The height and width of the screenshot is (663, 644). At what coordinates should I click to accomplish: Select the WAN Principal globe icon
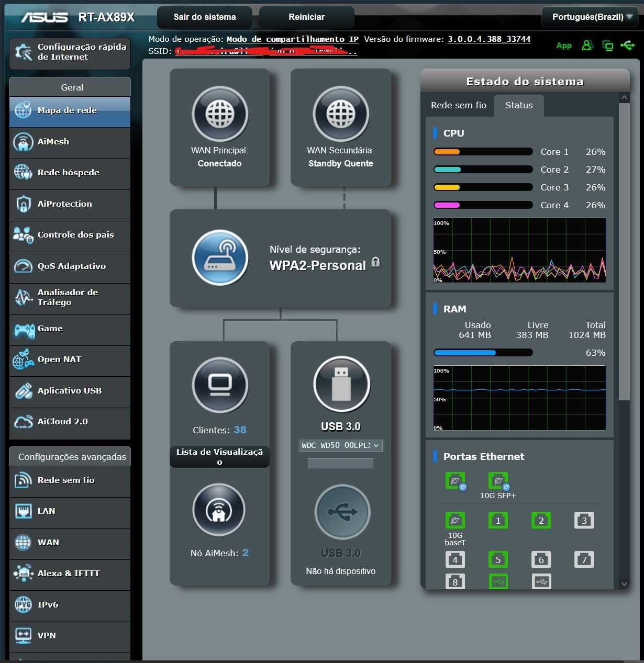coord(219,114)
